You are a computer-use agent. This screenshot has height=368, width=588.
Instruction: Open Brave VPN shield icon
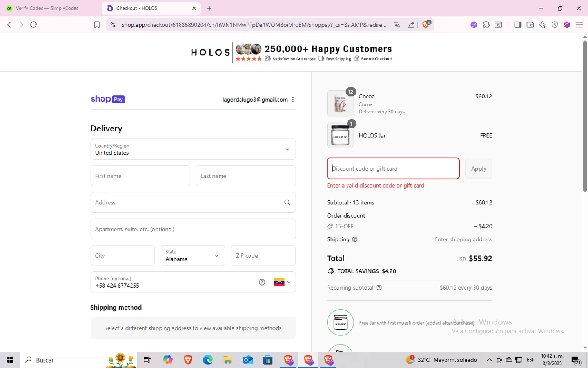(x=555, y=25)
